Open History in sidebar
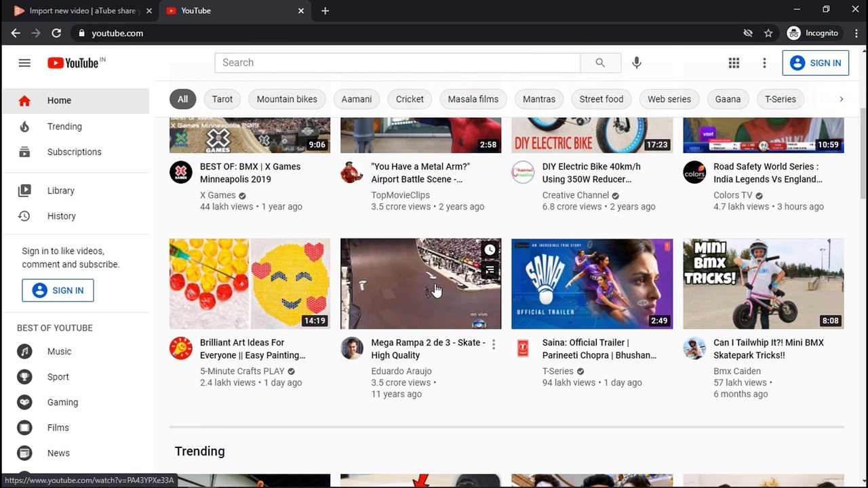 click(x=75, y=216)
